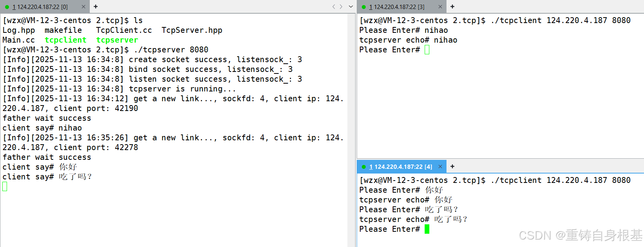Close the session tab numbered [4]
Screen dimensions: 644x247
point(440,166)
